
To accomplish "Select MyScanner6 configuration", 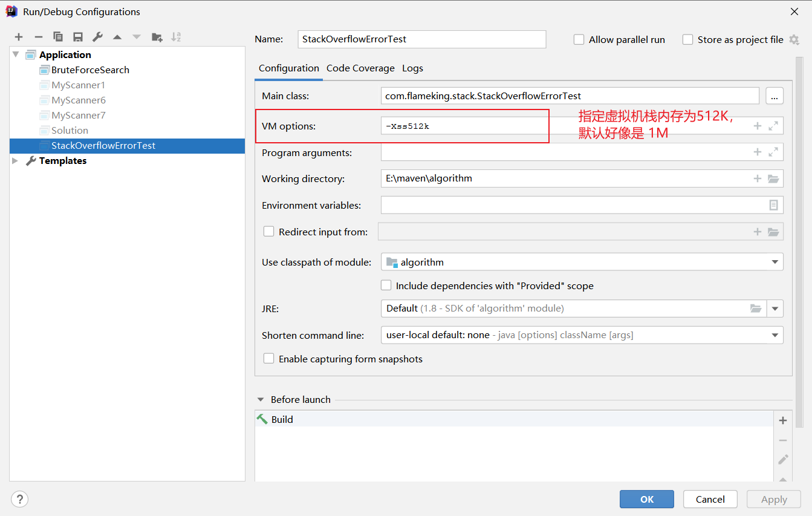I will [78, 100].
